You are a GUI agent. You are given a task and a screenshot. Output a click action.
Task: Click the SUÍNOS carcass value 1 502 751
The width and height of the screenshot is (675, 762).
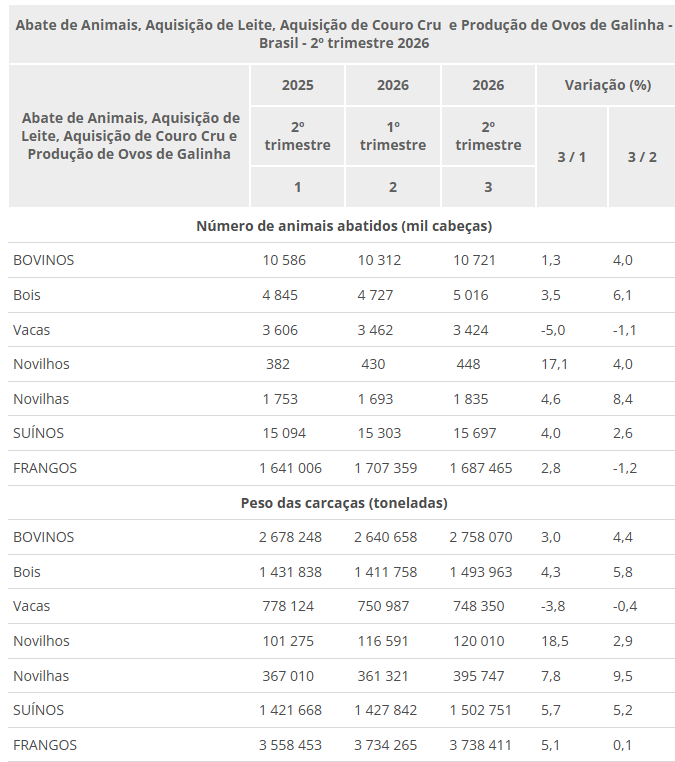tap(481, 710)
